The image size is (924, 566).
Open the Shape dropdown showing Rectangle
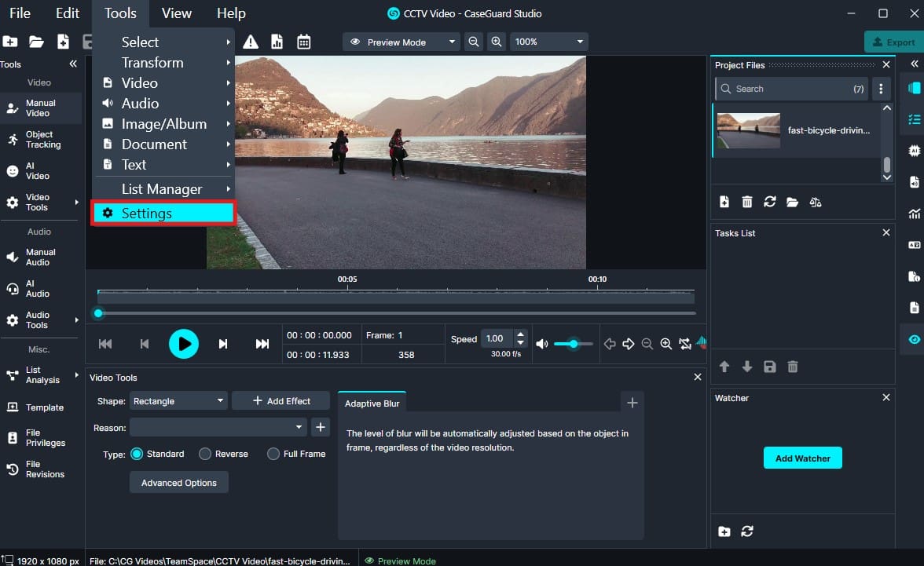178,401
